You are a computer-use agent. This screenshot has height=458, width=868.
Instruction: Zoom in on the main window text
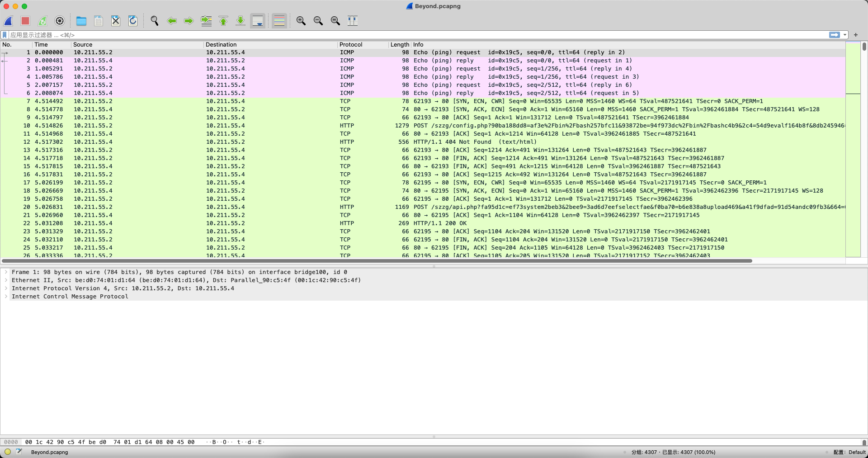coord(301,21)
